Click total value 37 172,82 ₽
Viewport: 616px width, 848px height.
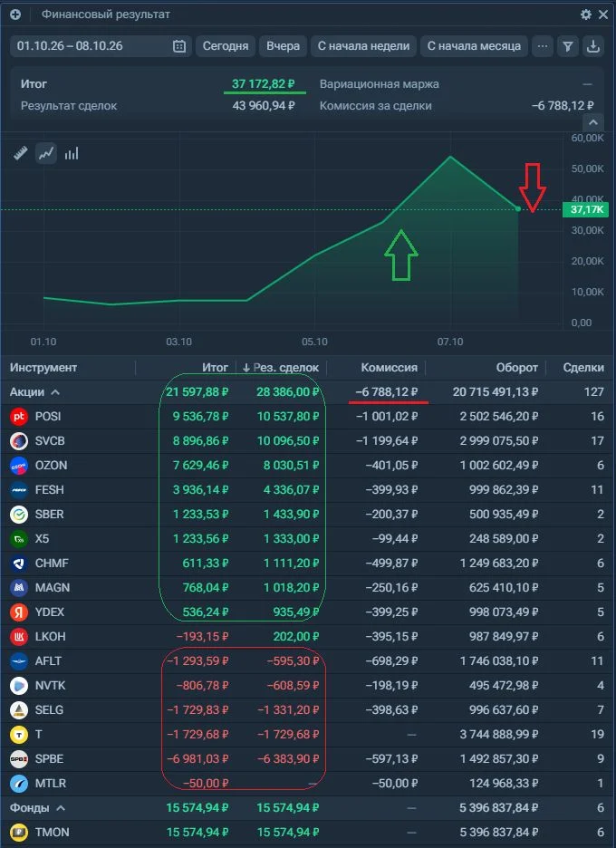point(263,84)
